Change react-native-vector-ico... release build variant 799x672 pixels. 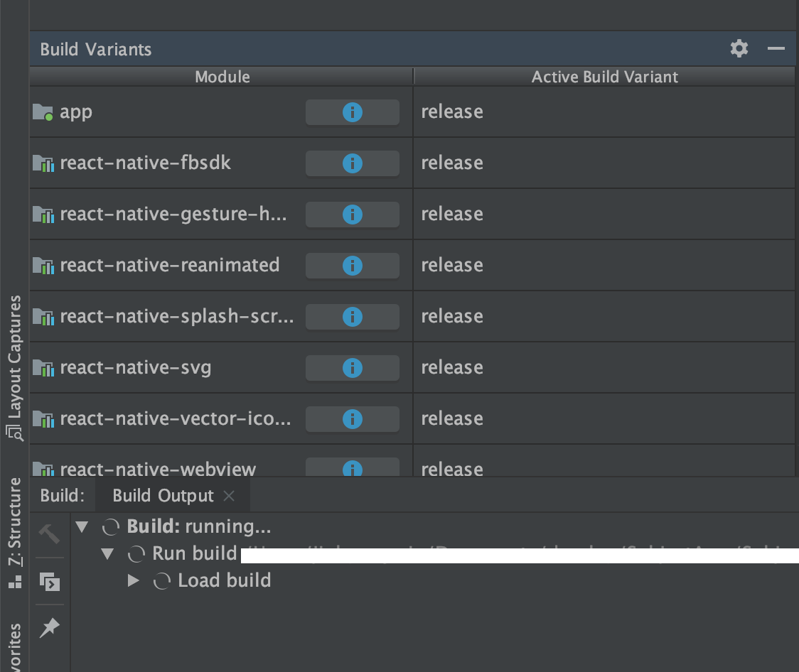pos(604,419)
